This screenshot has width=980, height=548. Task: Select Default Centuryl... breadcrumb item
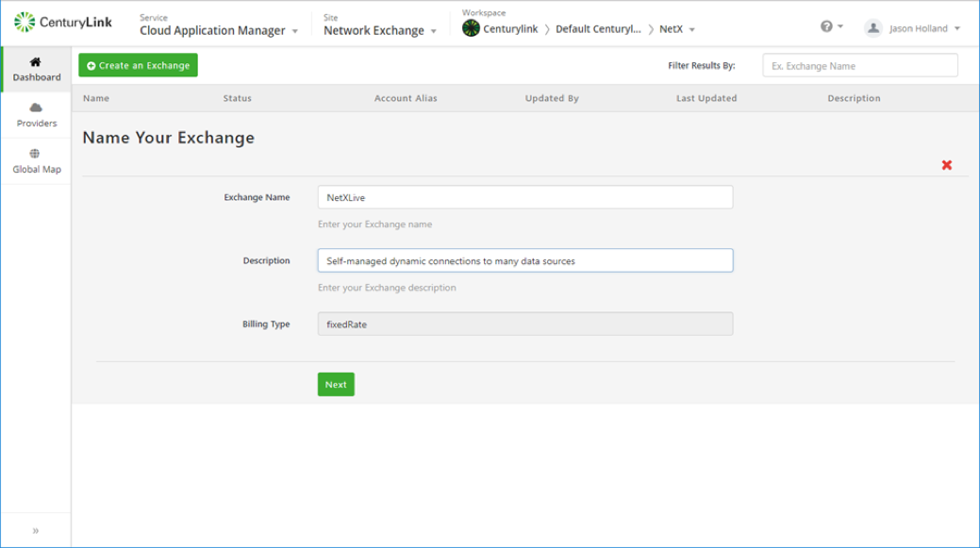coord(598,28)
